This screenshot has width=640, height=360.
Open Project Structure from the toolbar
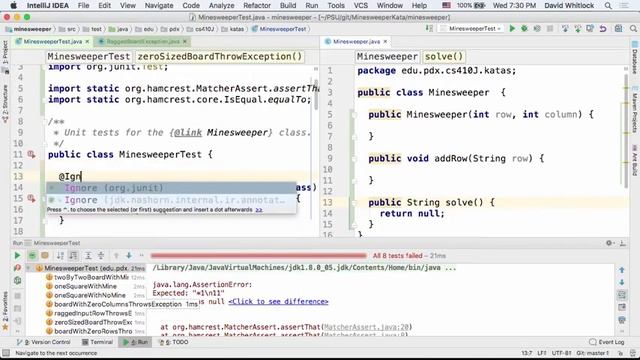click(618, 29)
